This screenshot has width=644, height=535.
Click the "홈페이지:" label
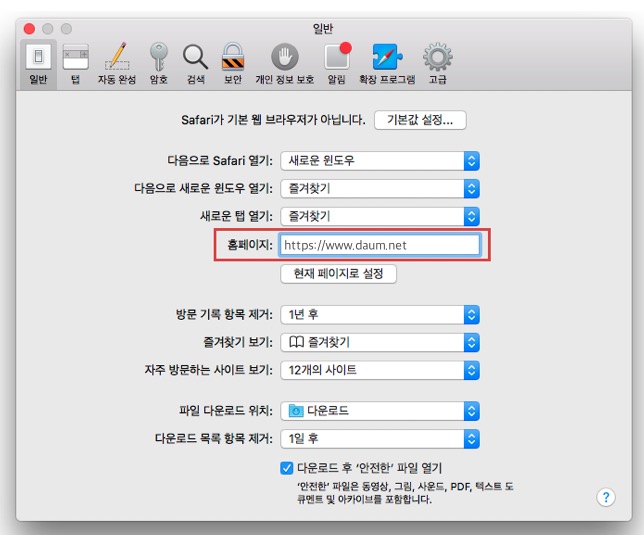coord(250,245)
